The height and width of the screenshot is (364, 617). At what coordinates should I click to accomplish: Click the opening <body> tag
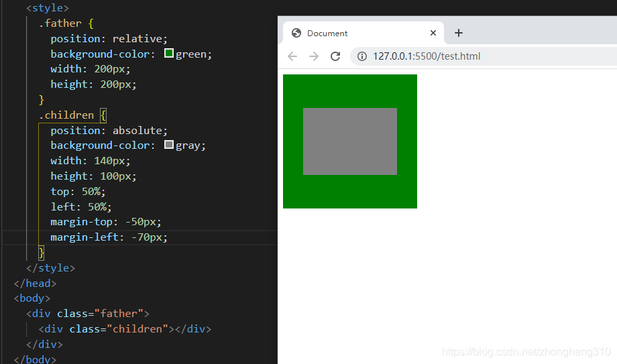point(32,298)
